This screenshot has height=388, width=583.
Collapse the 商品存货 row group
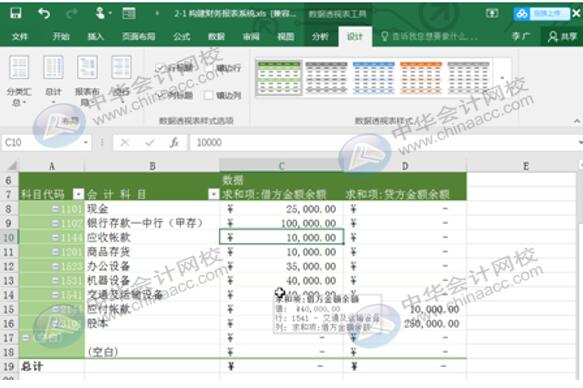pos(55,252)
